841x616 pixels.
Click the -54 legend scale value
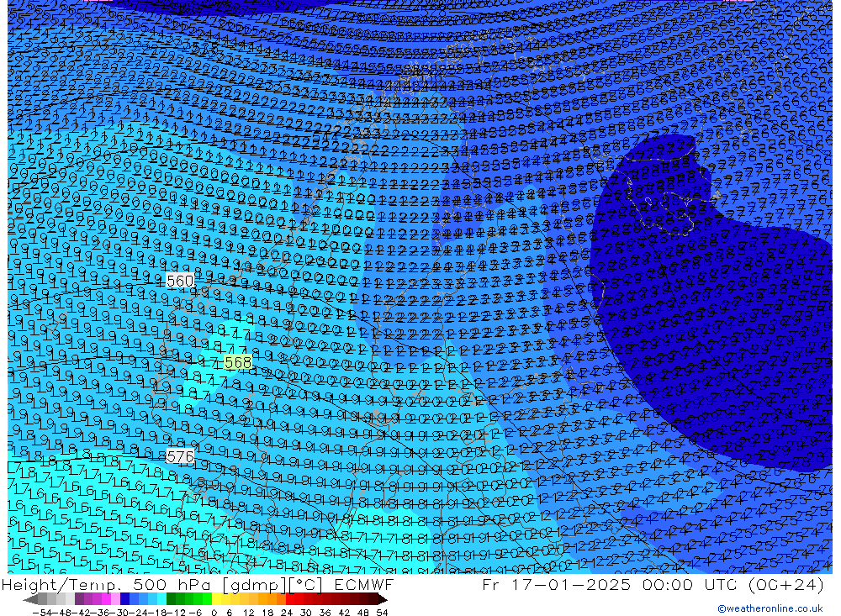coord(43,613)
